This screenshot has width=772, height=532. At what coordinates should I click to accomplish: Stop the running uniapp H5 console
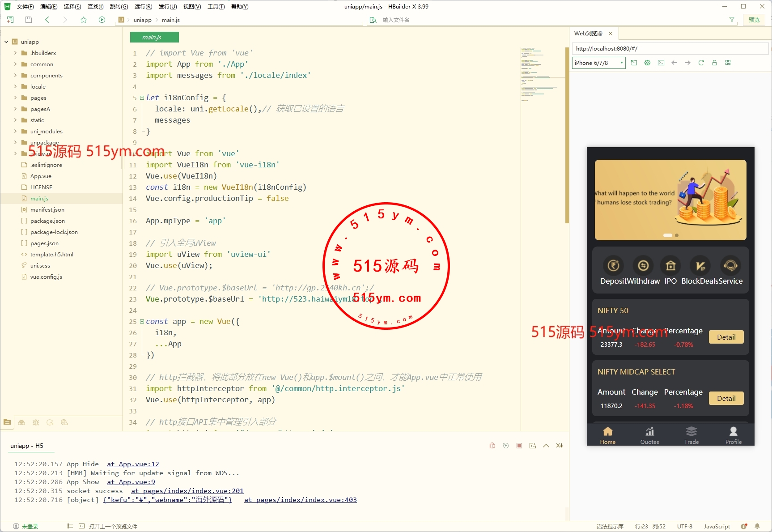(519, 446)
